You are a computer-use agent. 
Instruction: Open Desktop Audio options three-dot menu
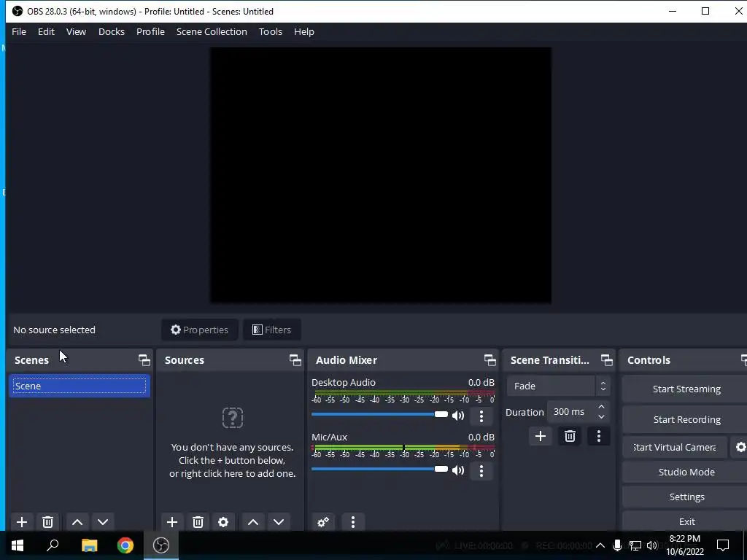pyautogui.click(x=481, y=416)
